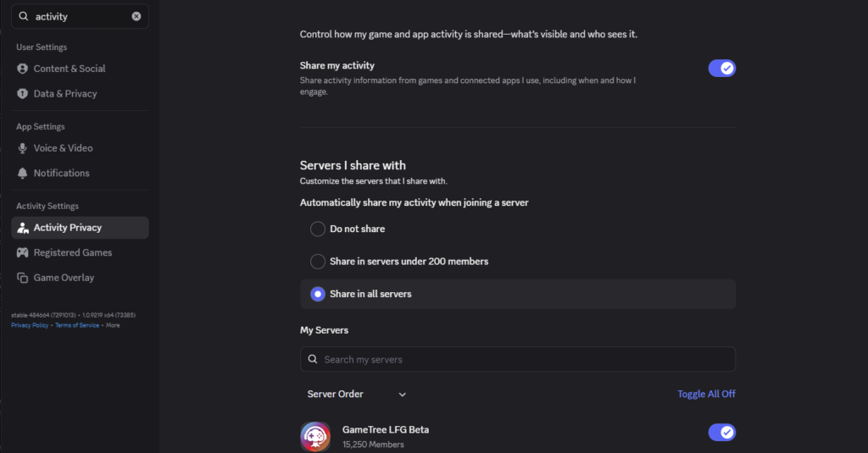Click the Registered Games controller icon
Image resolution: width=868 pixels, height=453 pixels.
pos(23,252)
